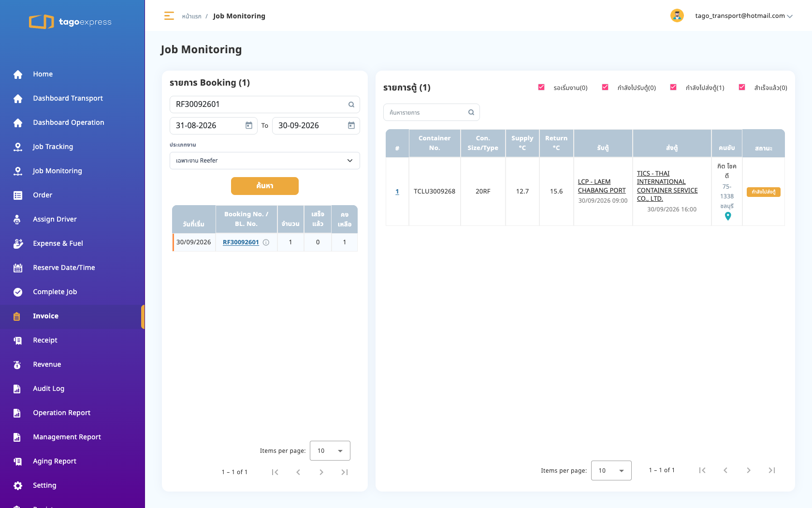Image resolution: width=812 pixels, height=508 pixels.
Task: Click หน้าแรก breadcrumb link
Action: (191, 16)
